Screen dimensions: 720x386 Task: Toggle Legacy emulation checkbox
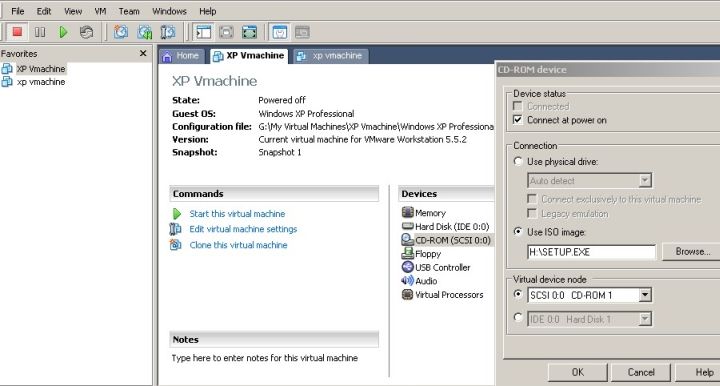click(x=532, y=213)
